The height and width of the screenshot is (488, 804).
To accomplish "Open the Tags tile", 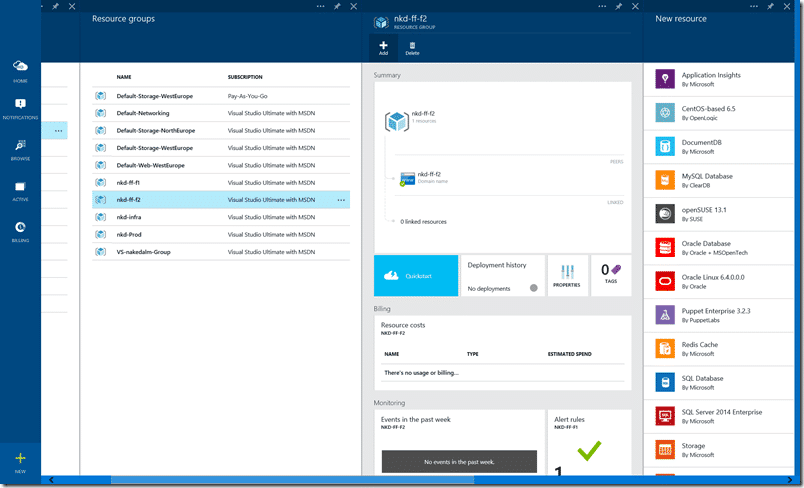I will click(611, 276).
